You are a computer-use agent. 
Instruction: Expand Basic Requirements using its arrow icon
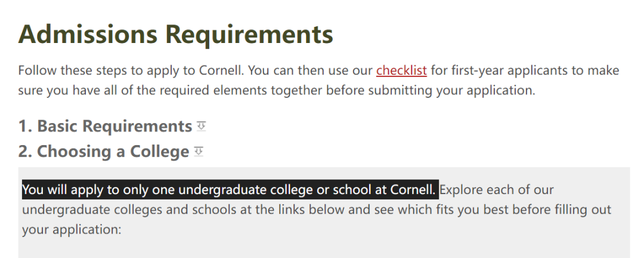(201, 127)
